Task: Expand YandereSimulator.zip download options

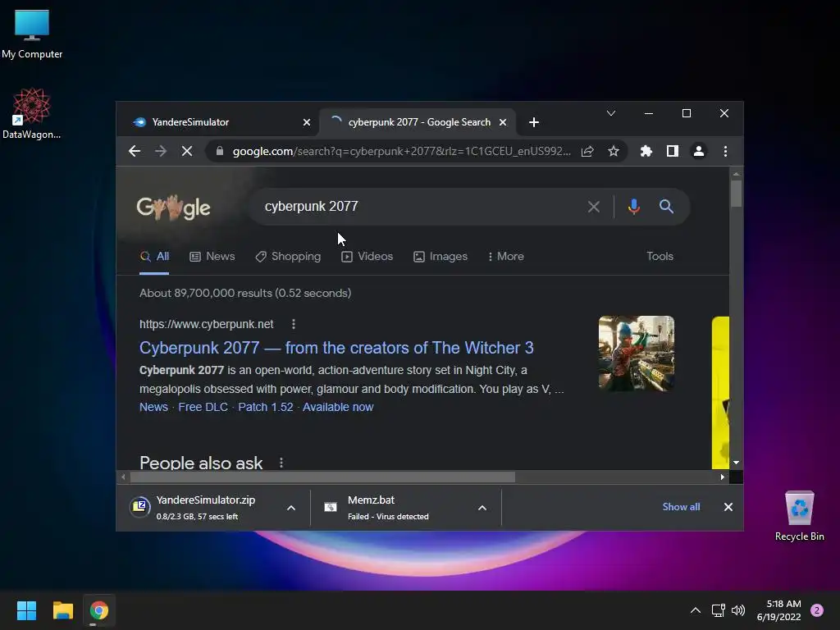Action: (291, 508)
